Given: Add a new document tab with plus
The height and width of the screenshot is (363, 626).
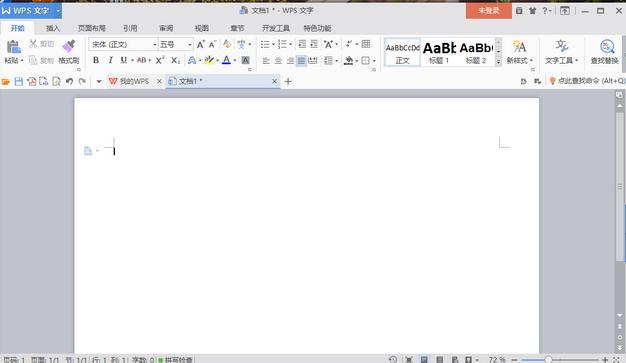Looking at the screenshot, I should [x=288, y=81].
